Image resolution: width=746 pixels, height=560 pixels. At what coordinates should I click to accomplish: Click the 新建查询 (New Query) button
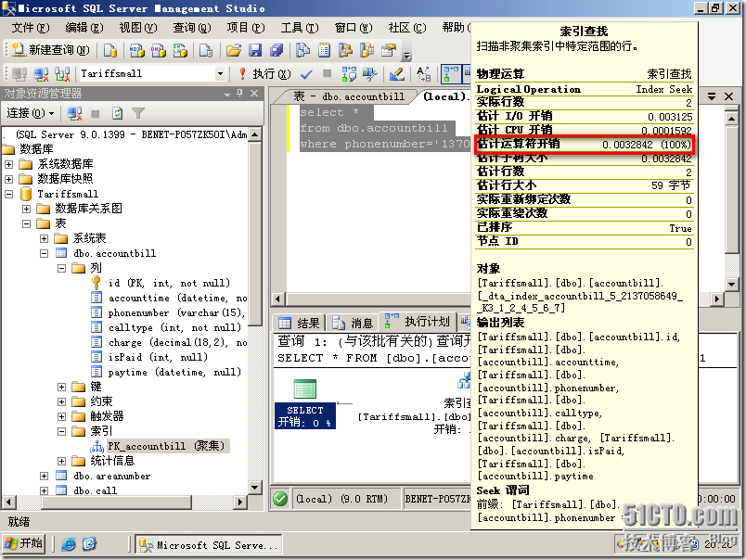[x=50, y=50]
